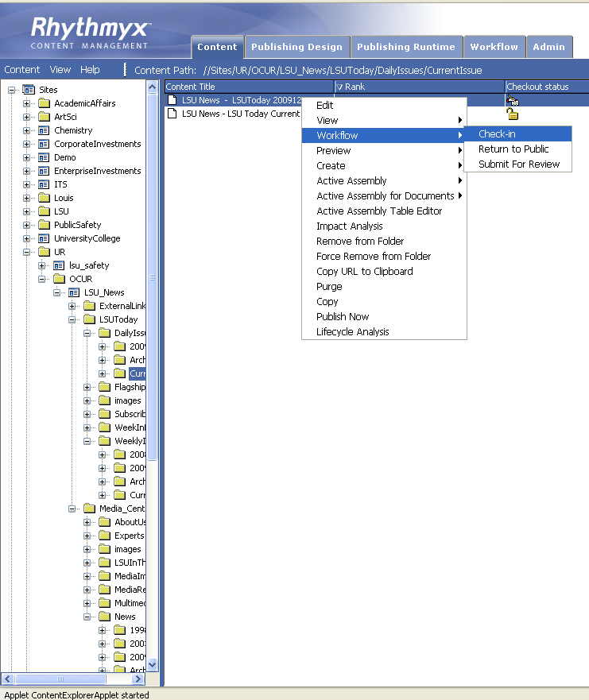Expand the Experts folder node
589x700 pixels.
87,536
